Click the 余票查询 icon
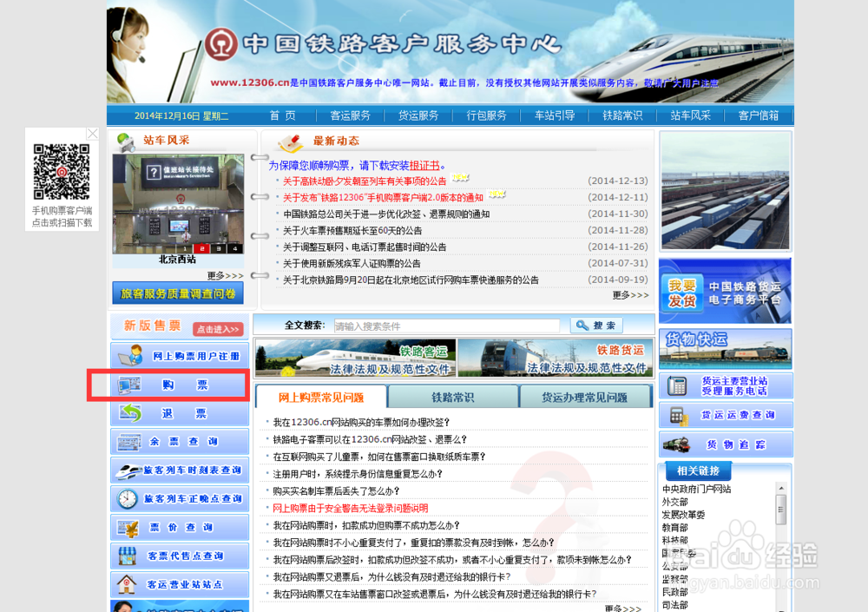The image size is (868, 612). click(129, 441)
